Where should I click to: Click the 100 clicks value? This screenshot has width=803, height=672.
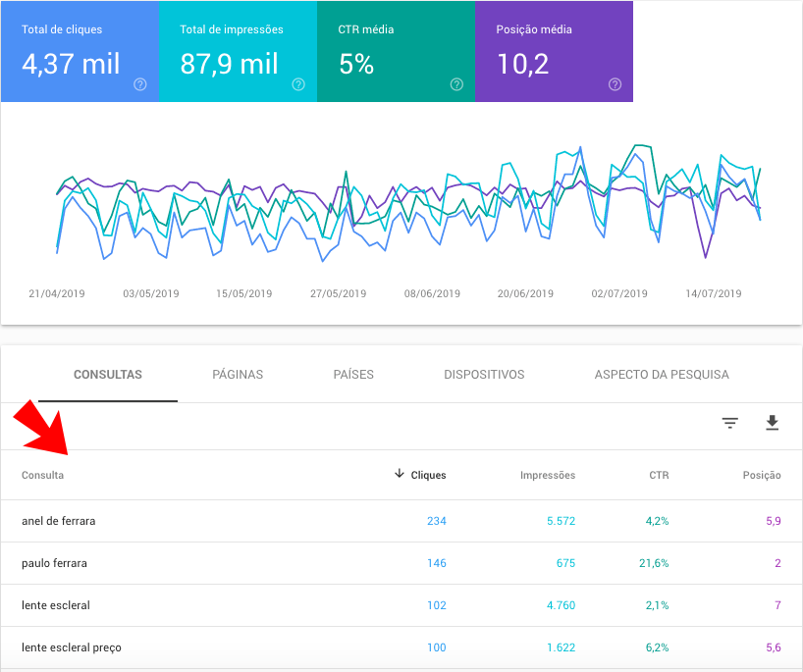pos(436,647)
